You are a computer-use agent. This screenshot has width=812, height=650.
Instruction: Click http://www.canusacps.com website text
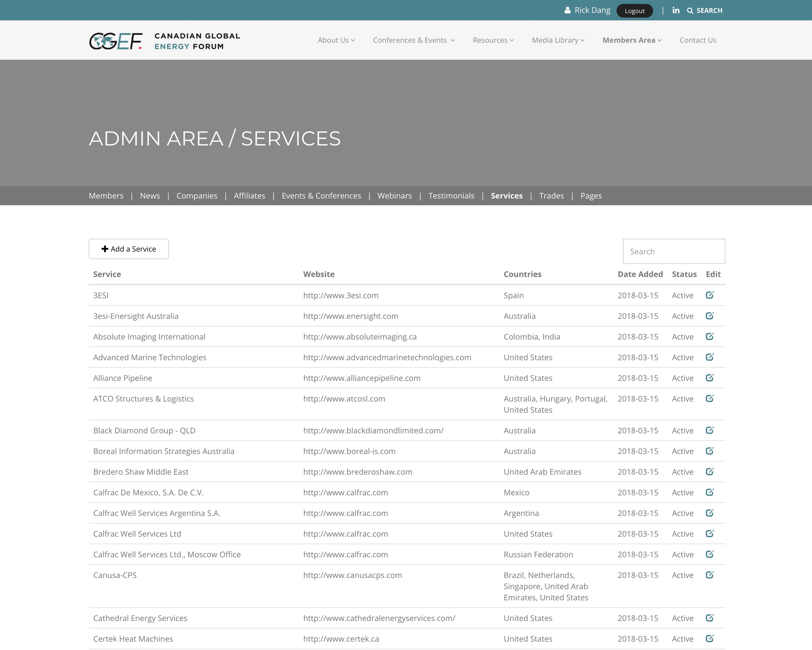coord(353,575)
